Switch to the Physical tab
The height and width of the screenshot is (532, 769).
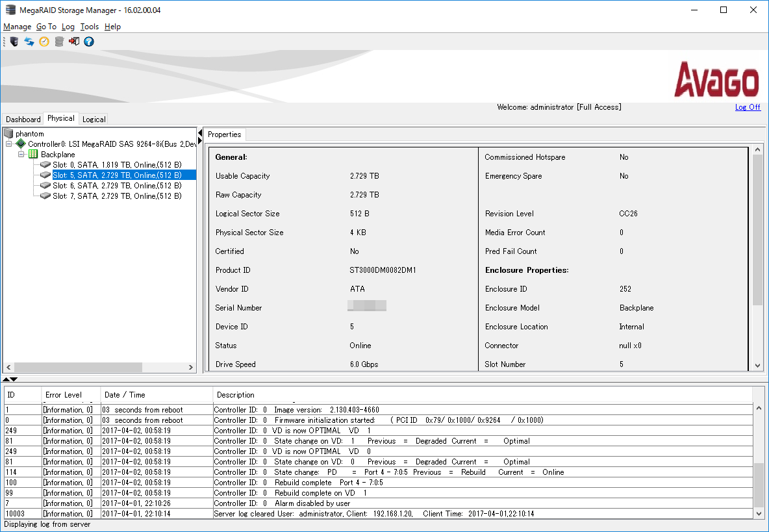click(x=61, y=118)
